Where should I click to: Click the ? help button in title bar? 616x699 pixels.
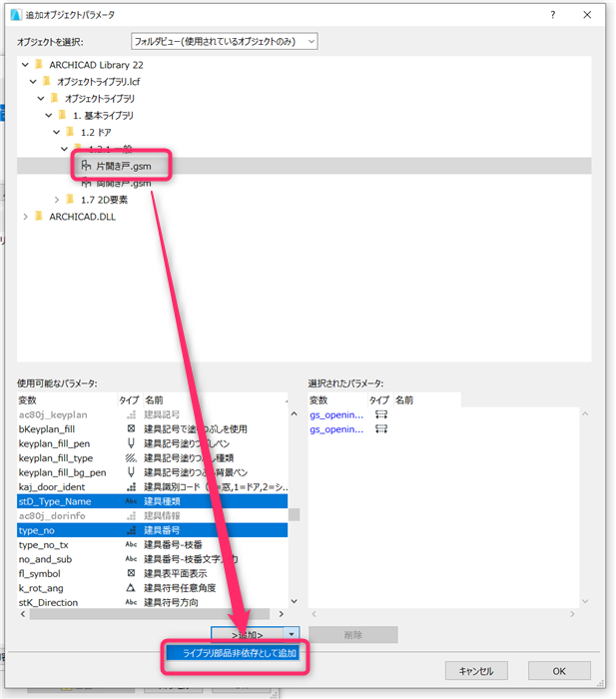[553, 15]
